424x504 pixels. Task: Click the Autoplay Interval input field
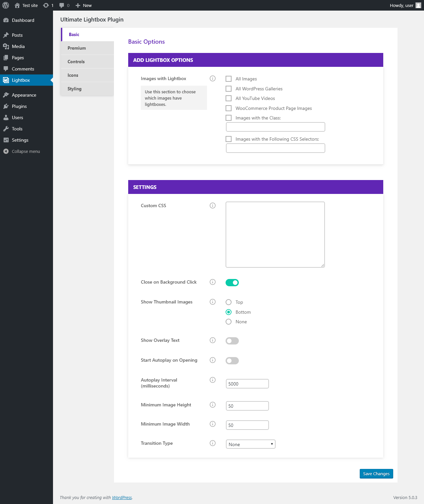tap(247, 384)
